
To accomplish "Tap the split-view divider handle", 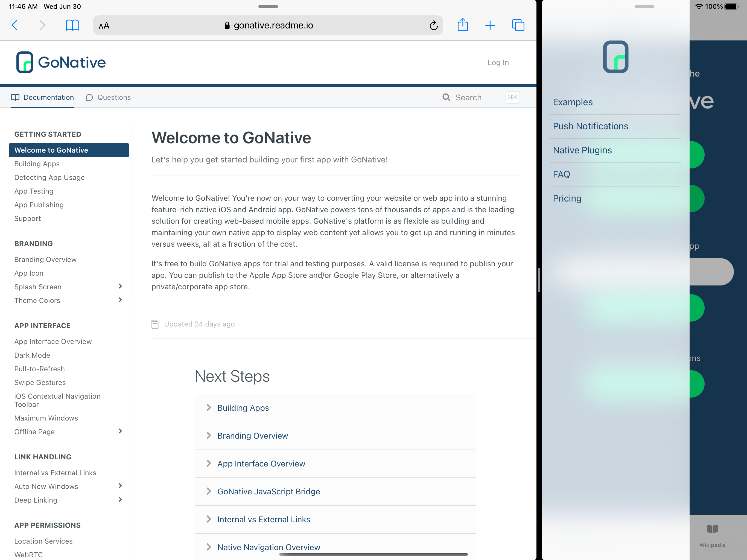I will tap(539, 280).
